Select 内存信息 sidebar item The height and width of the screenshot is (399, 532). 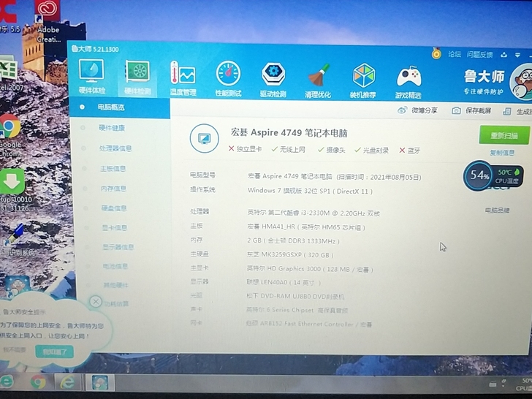113,189
